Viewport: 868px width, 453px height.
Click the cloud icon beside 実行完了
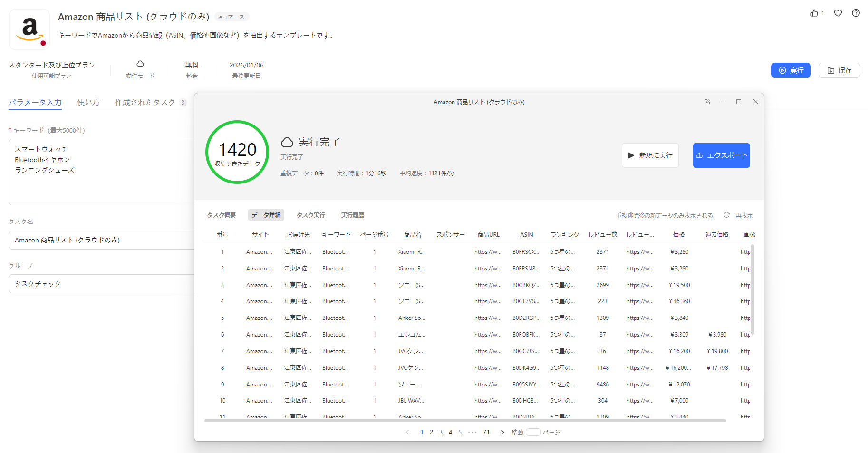tap(287, 142)
